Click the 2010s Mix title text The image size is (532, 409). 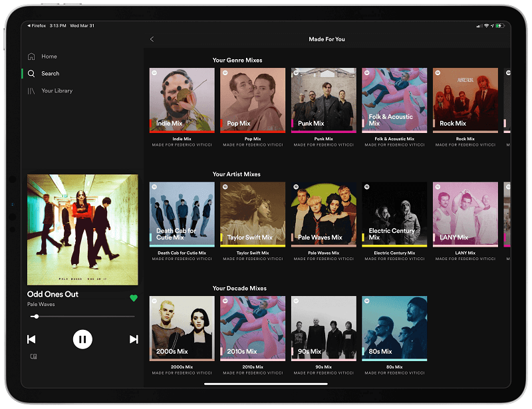(x=253, y=367)
